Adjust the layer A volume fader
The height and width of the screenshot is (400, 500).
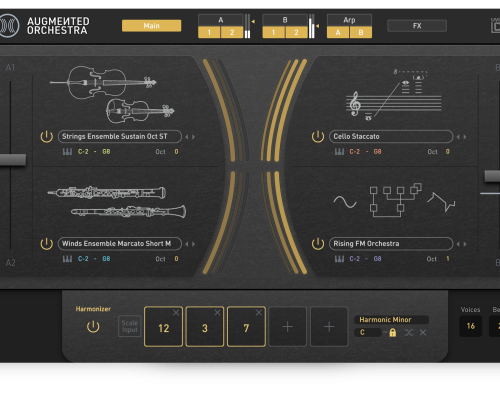coord(13,159)
